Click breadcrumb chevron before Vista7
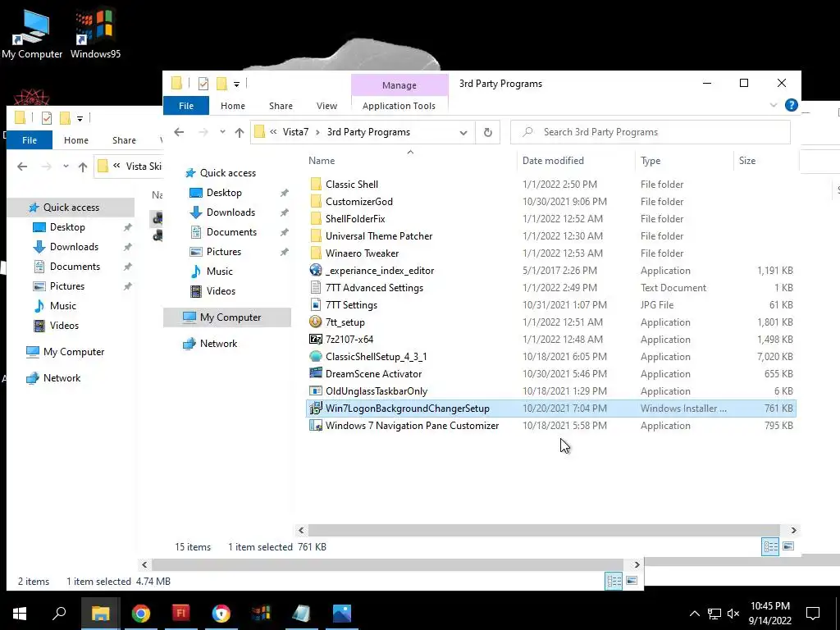840x630 pixels. click(x=273, y=132)
